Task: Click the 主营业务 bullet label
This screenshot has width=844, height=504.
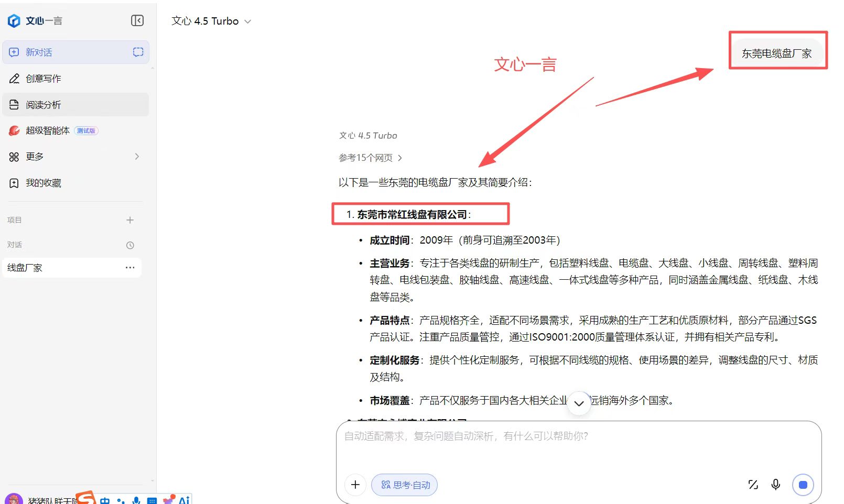Action: click(x=389, y=263)
